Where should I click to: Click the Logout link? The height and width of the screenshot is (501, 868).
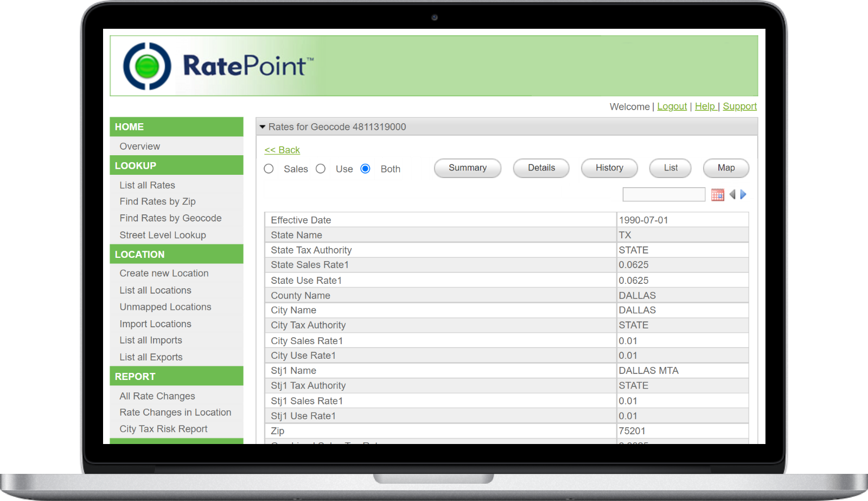tap(672, 106)
